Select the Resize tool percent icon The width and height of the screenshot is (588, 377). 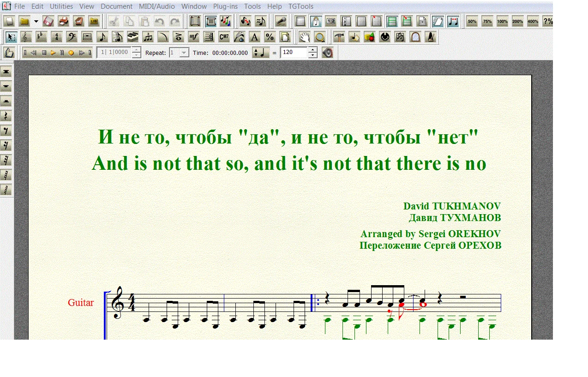[270, 37]
